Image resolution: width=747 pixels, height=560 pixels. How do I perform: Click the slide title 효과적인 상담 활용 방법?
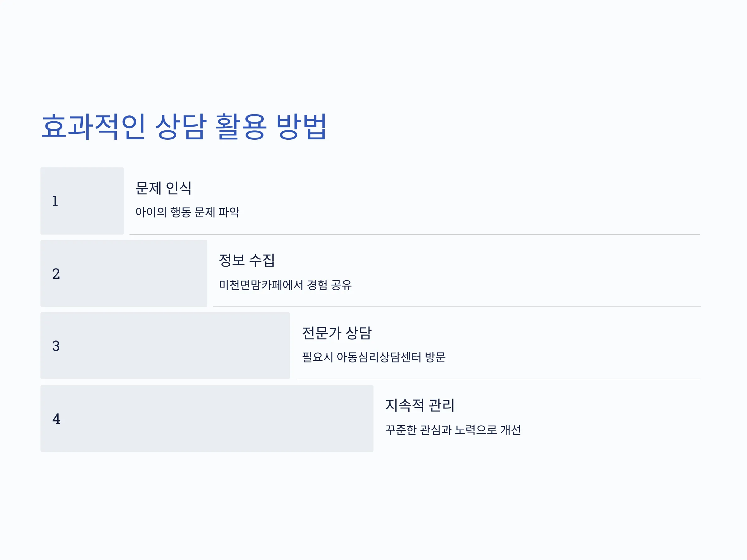coord(184,127)
